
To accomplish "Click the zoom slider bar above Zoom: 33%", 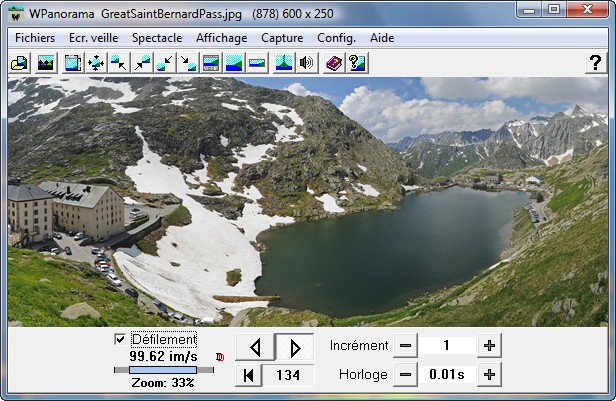I will click(x=163, y=370).
